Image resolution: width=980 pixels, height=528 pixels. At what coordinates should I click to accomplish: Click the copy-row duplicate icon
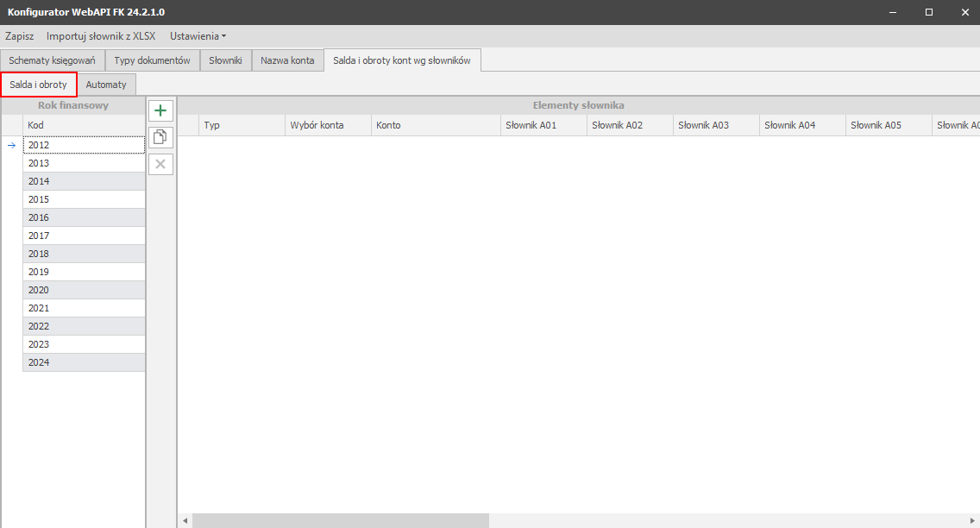click(x=160, y=137)
